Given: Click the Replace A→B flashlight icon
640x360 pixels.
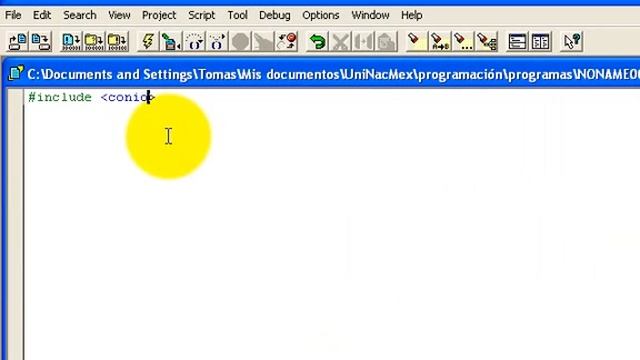Looking at the screenshot, I should pos(440,41).
